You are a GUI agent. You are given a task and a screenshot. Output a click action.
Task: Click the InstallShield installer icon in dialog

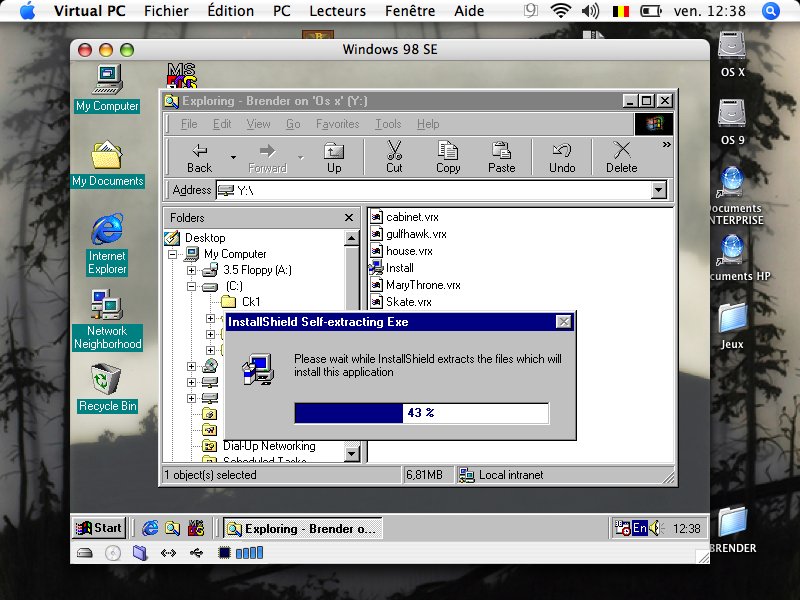(x=258, y=368)
